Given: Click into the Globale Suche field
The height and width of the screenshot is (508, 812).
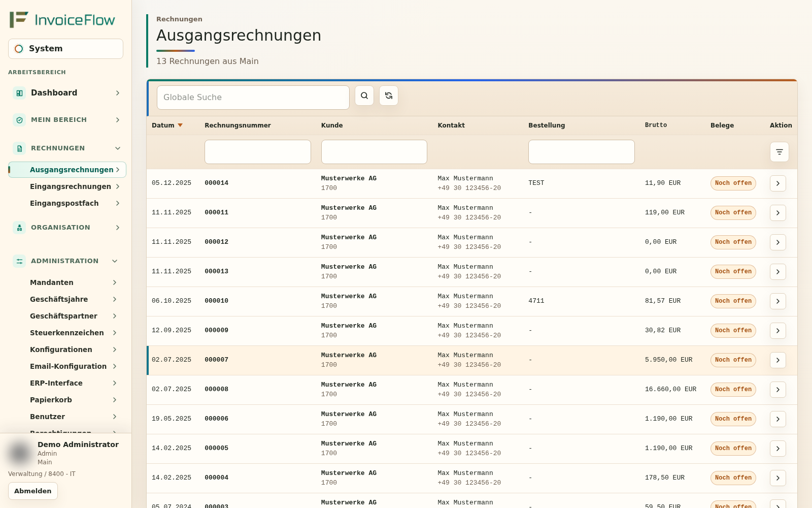Looking at the screenshot, I should [253, 98].
